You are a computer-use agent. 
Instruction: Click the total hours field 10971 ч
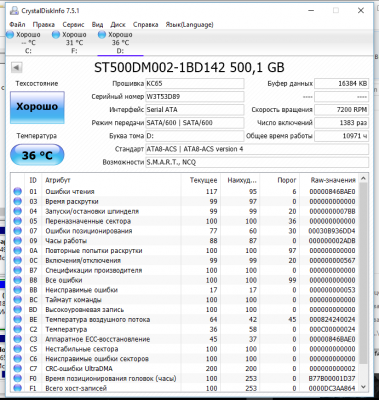pyautogui.click(x=341, y=136)
